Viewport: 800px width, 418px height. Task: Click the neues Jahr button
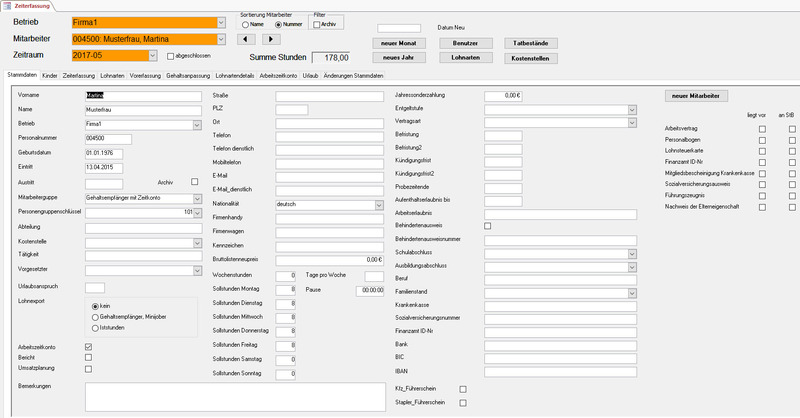click(x=399, y=58)
